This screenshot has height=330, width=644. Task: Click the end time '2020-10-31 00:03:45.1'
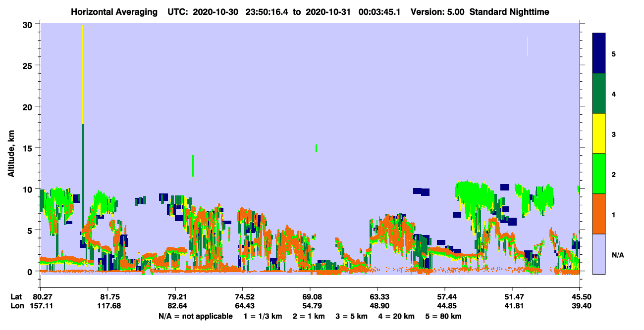[353, 12]
